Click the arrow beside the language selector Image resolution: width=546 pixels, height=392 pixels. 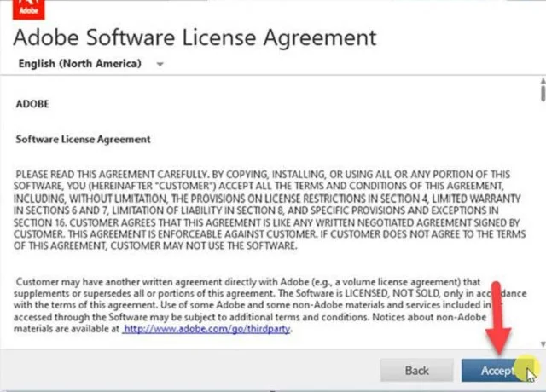(160, 65)
